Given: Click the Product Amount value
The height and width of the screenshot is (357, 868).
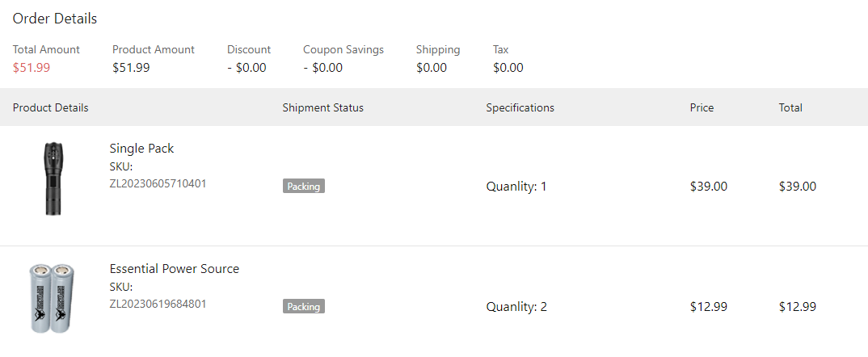Looking at the screenshot, I should [x=131, y=68].
